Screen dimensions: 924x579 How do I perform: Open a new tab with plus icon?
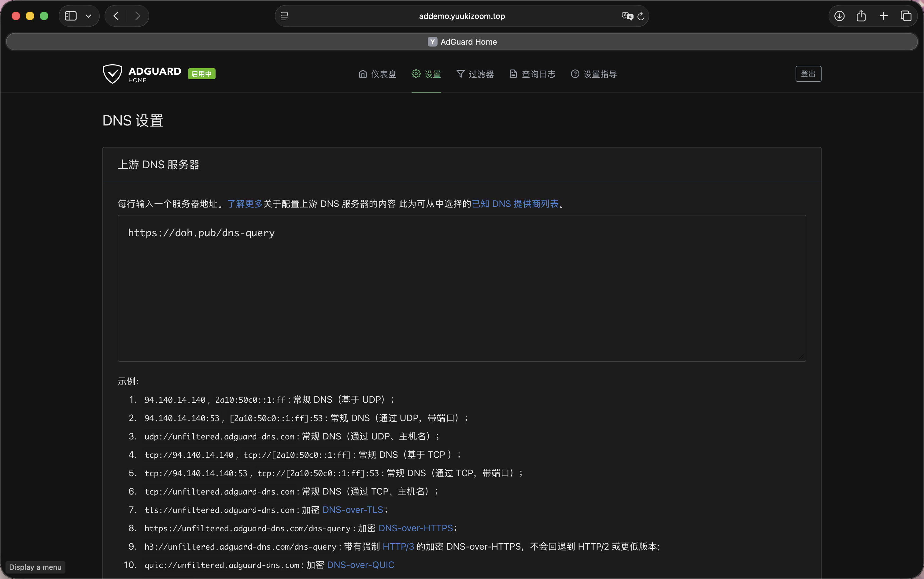click(x=884, y=16)
